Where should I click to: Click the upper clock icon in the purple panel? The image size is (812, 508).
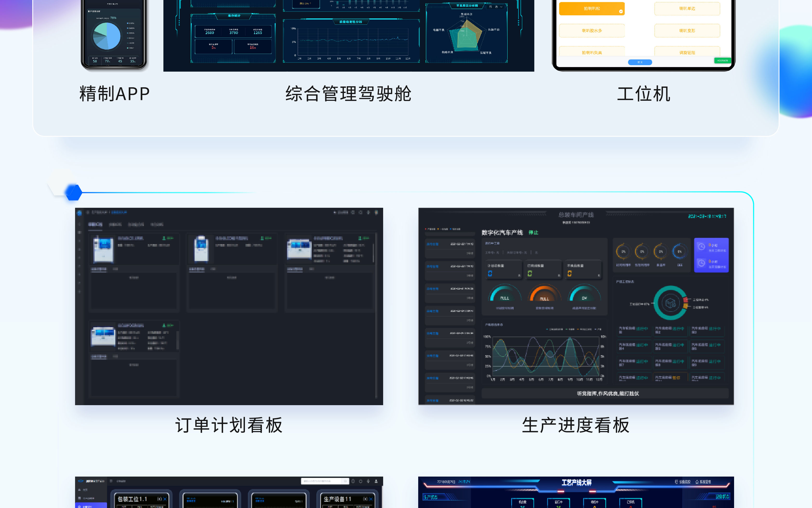[701, 247]
